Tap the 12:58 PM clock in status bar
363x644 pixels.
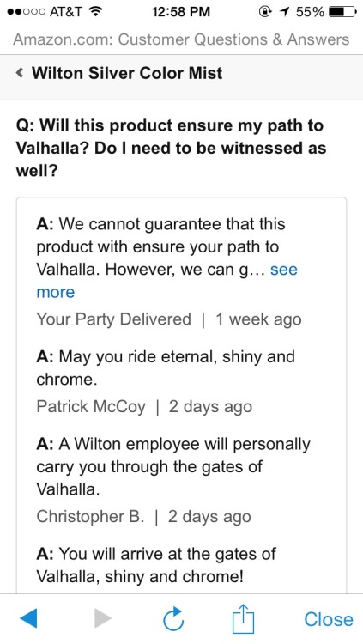coord(181,12)
